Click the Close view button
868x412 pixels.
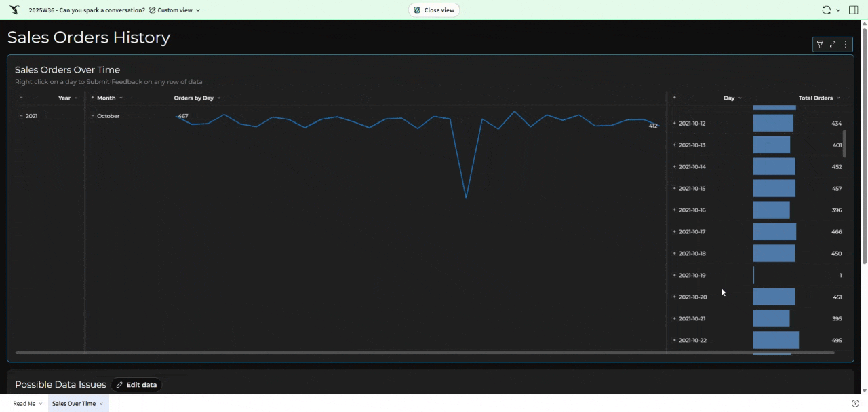pyautogui.click(x=434, y=10)
